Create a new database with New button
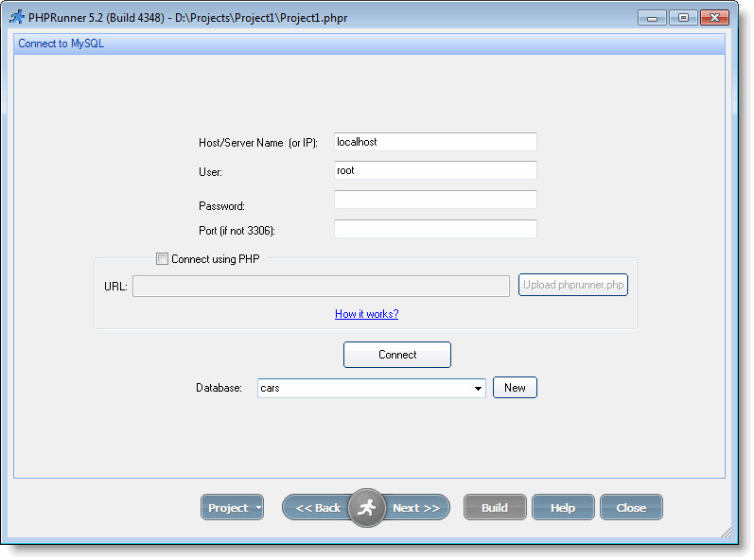Image resolution: width=754 pixels, height=560 pixels. pyautogui.click(x=515, y=388)
